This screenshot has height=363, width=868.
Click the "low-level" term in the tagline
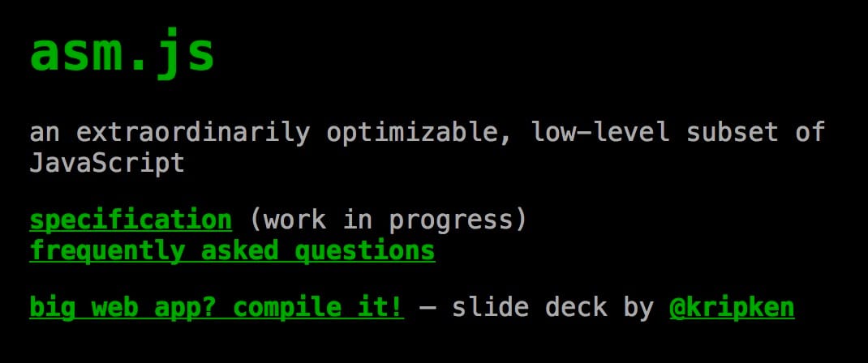(x=600, y=133)
